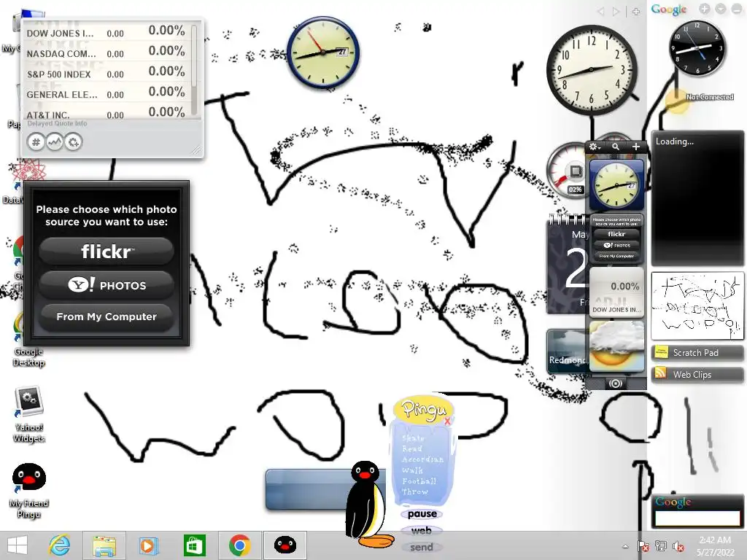Click the Not Connected weather status
747x560 pixels.
pos(709,97)
